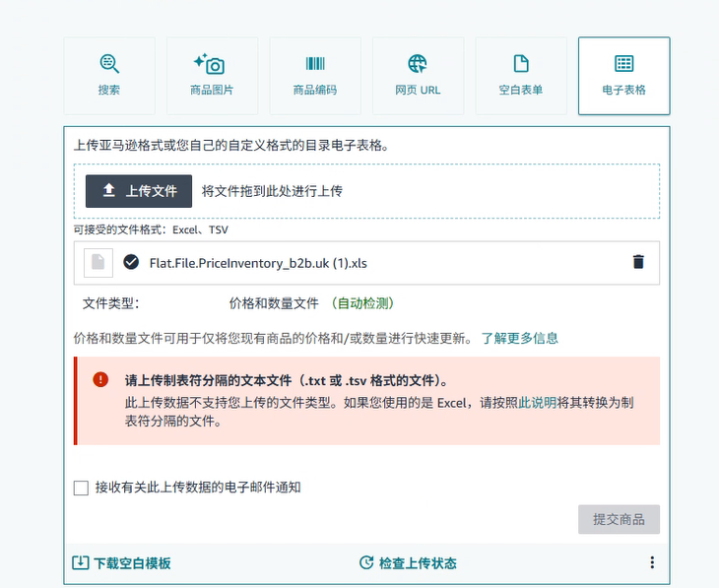Open the 此说明 instructions link
This screenshot has width=719, height=588.
click(538, 403)
